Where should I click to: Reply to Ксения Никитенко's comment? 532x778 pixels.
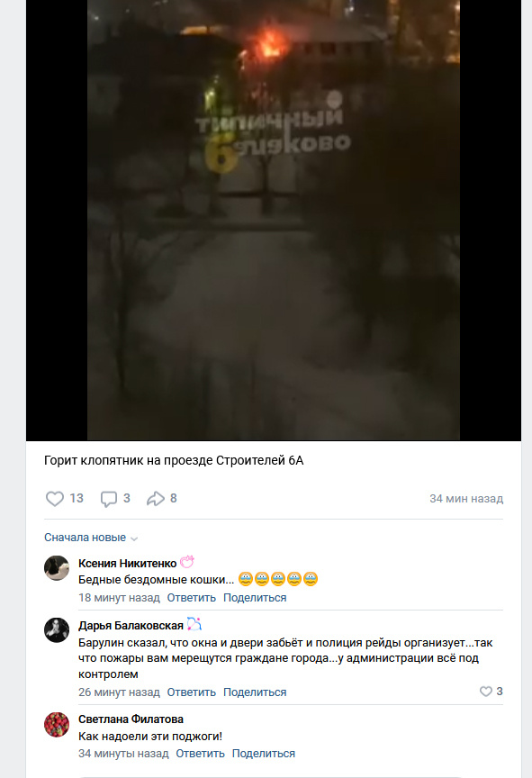click(x=192, y=597)
